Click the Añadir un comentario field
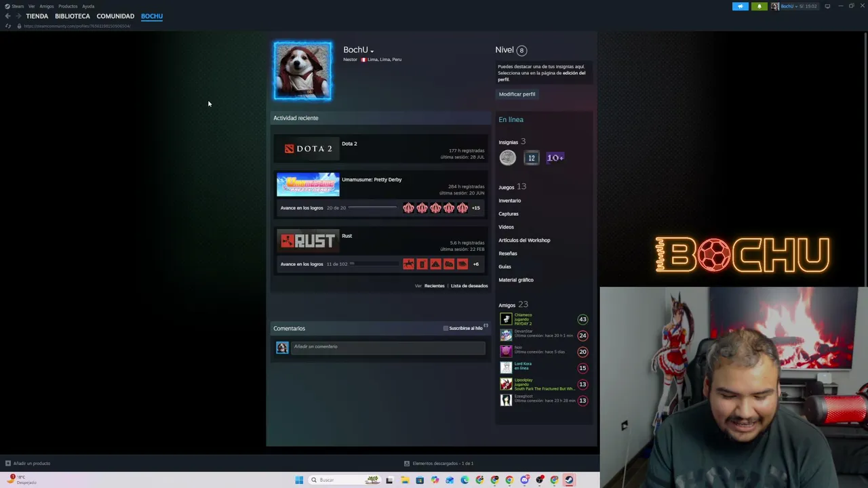868x488 pixels. pos(388,348)
